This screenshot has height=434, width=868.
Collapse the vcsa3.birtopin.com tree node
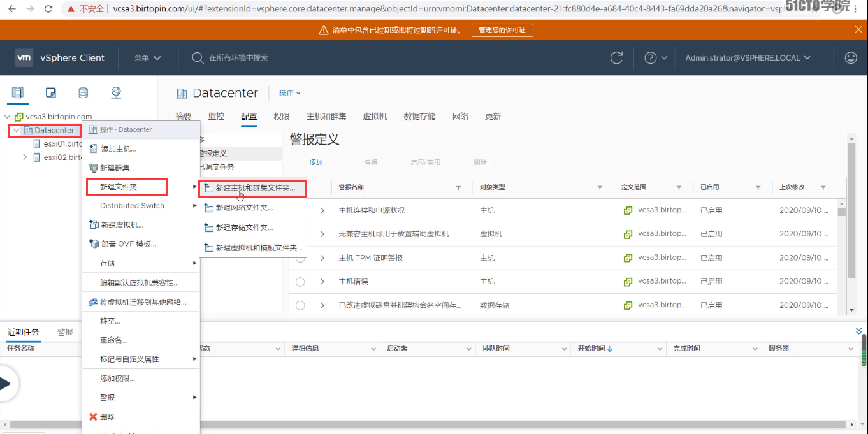[x=7, y=117]
